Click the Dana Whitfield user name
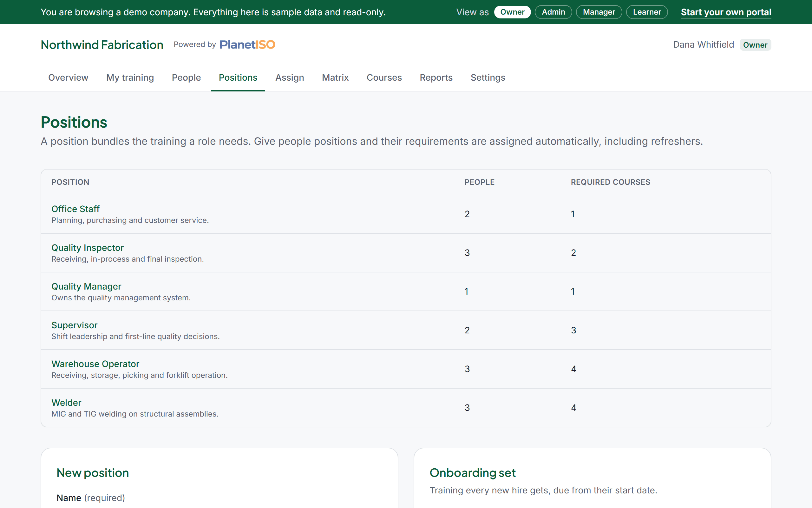 (703, 45)
